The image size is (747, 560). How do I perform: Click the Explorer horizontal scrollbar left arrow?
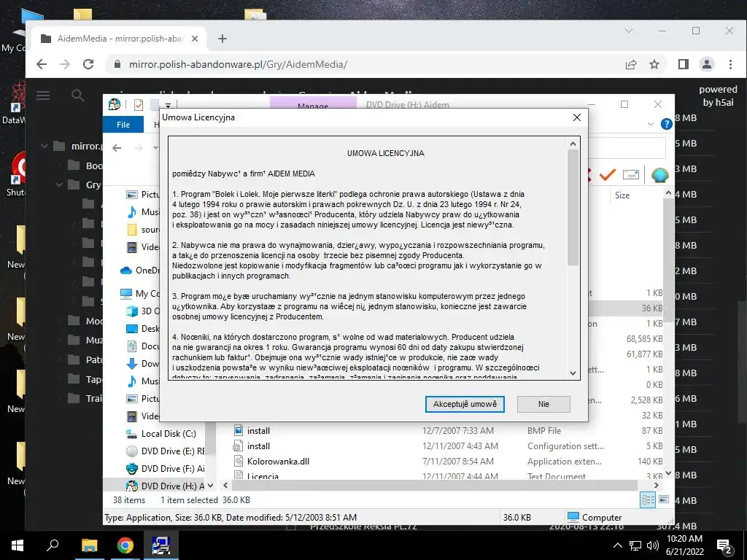[226, 485]
